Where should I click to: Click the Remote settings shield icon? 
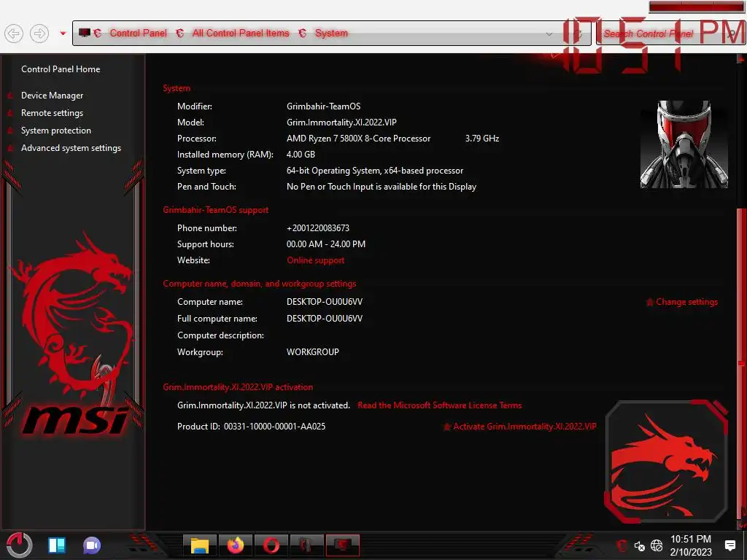[10, 113]
